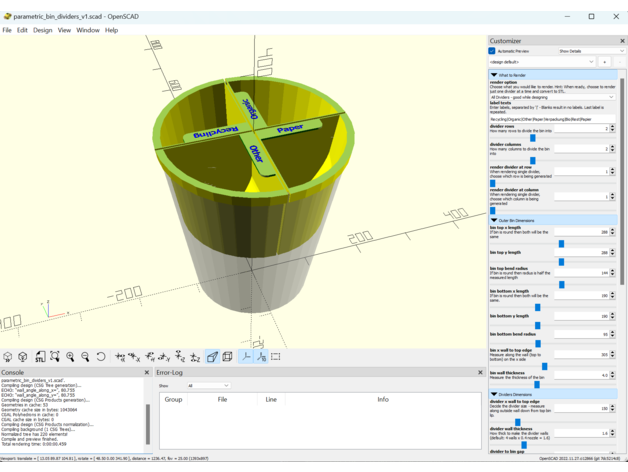Viewport: 628px width, 472px height.
Task: Click the Preview toolbar icon
Action: [x=8, y=357]
